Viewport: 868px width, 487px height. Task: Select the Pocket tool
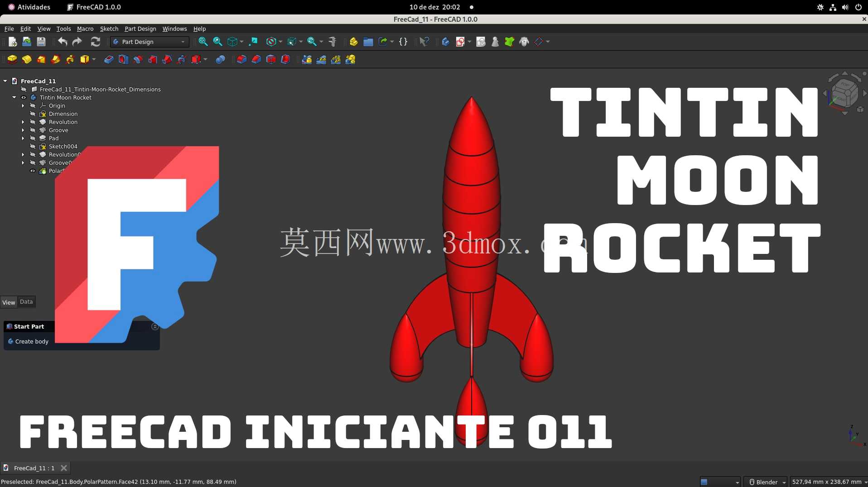109,59
